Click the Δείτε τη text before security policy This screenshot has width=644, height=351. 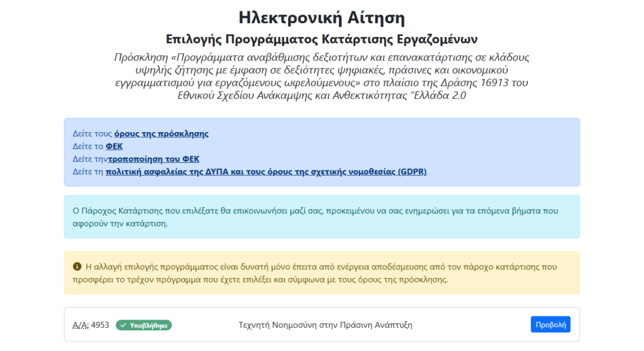point(87,172)
